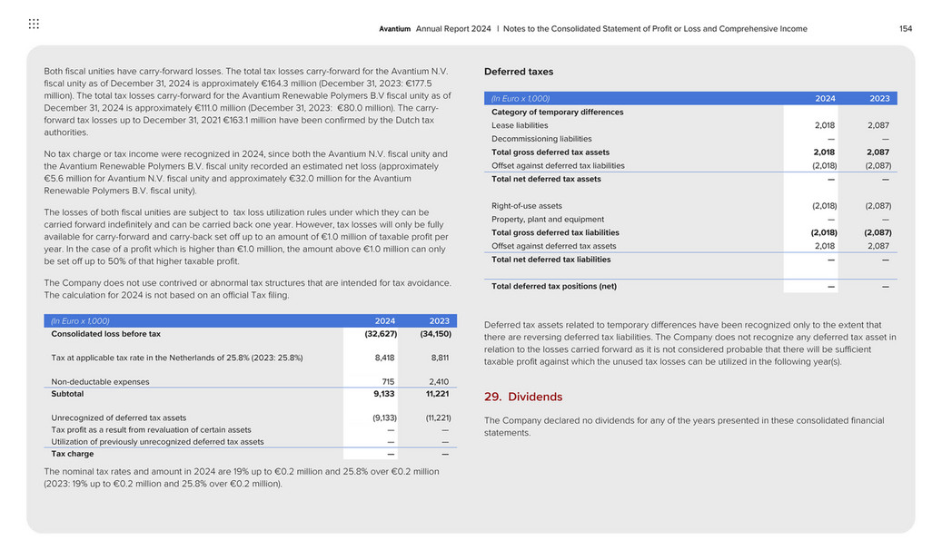Select the Right-of-use assets row label
Image resolution: width=942 pixels, height=560 pixels.
coord(527,206)
